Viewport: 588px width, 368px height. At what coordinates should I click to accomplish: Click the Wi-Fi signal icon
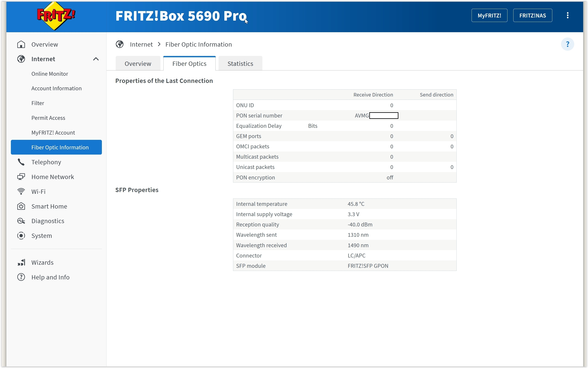tap(21, 191)
